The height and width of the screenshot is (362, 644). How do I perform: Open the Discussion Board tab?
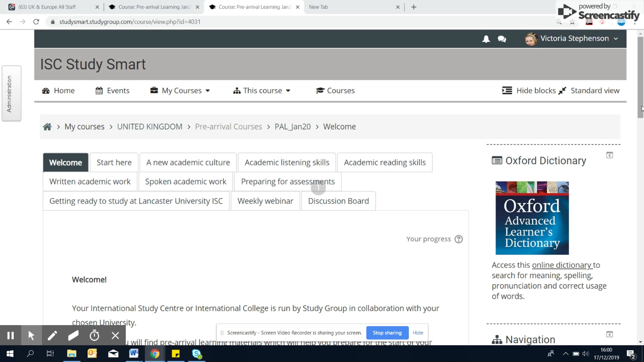338,201
